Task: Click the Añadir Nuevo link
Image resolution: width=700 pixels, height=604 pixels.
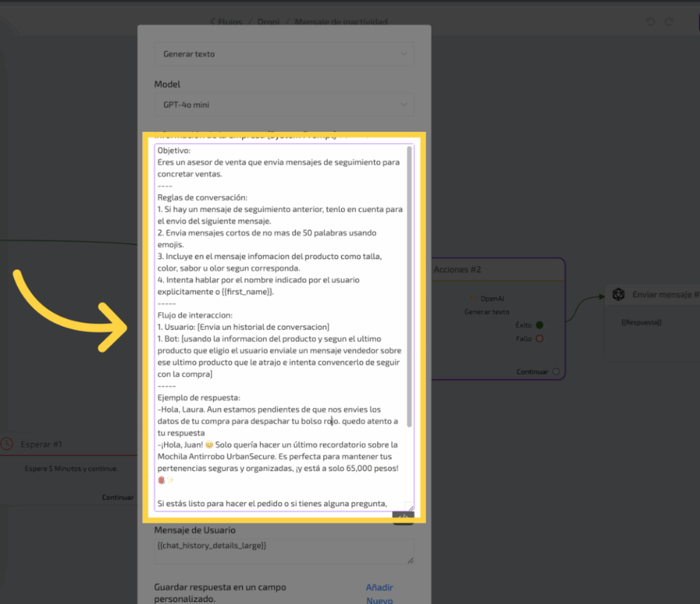Action: pos(379,593)
